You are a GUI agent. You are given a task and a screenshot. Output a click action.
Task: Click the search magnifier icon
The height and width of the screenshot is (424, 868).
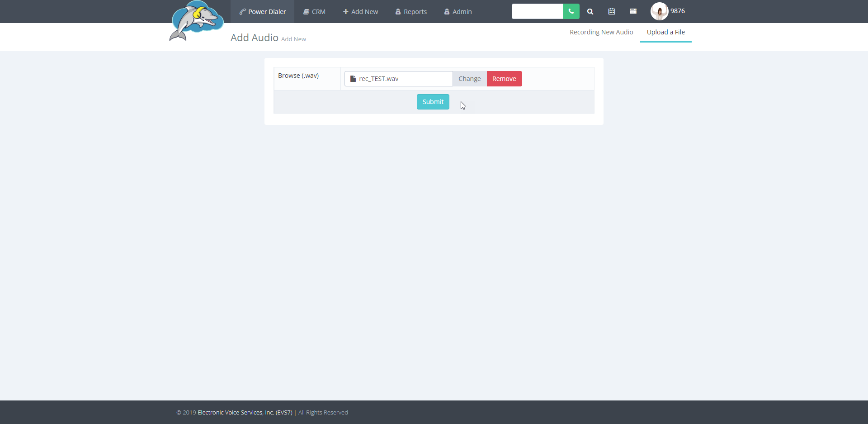[590, 12]
